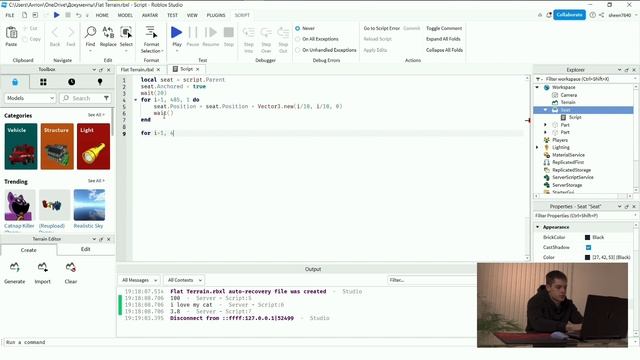
Task: Open the Find tool
Action: click(90, 37)
